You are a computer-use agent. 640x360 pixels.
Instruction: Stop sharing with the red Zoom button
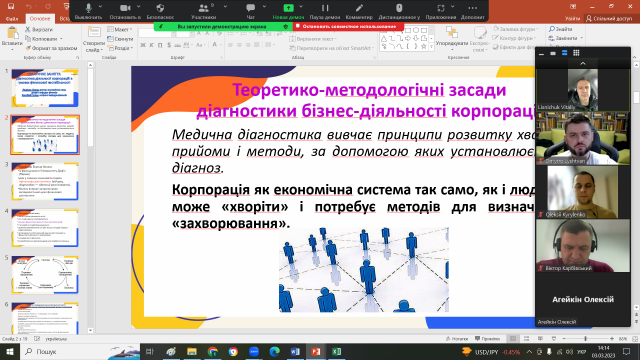[348, 27]
